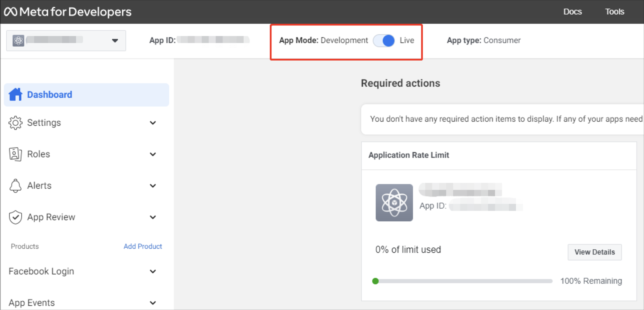Click the Meta for Developers logo
Image resolution: width=644 pixels, height=310 pixels.
pos(67,12)
